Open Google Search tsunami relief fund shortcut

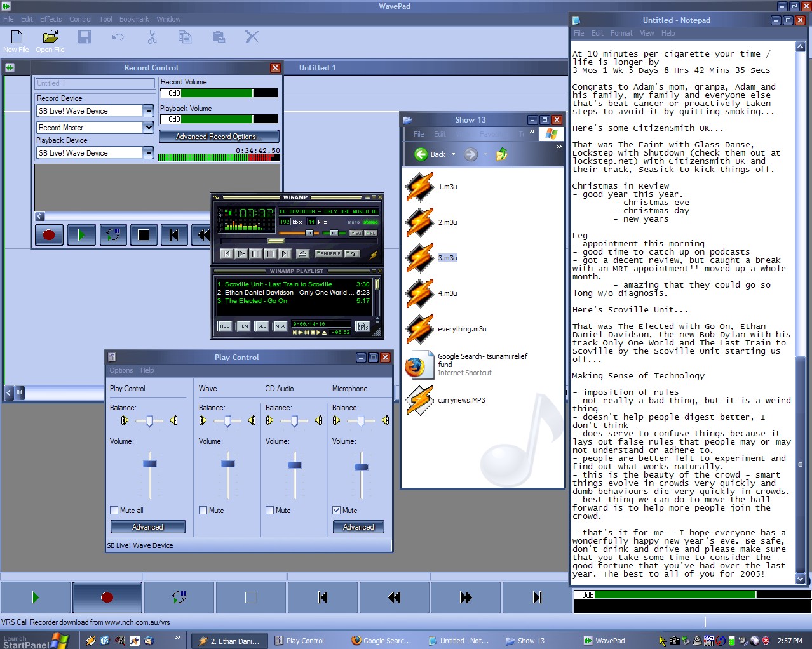pyautogui.click(x=466, y=365)
